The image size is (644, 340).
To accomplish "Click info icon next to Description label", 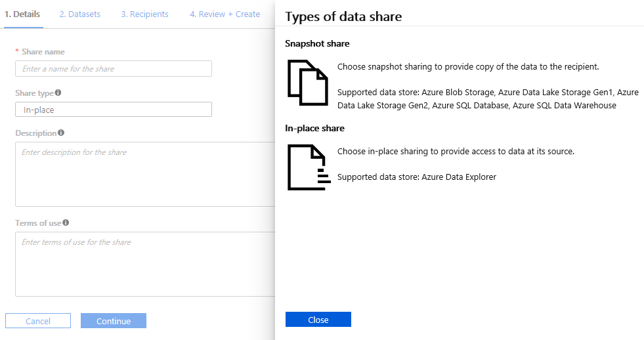I will [x=61, y=133].
